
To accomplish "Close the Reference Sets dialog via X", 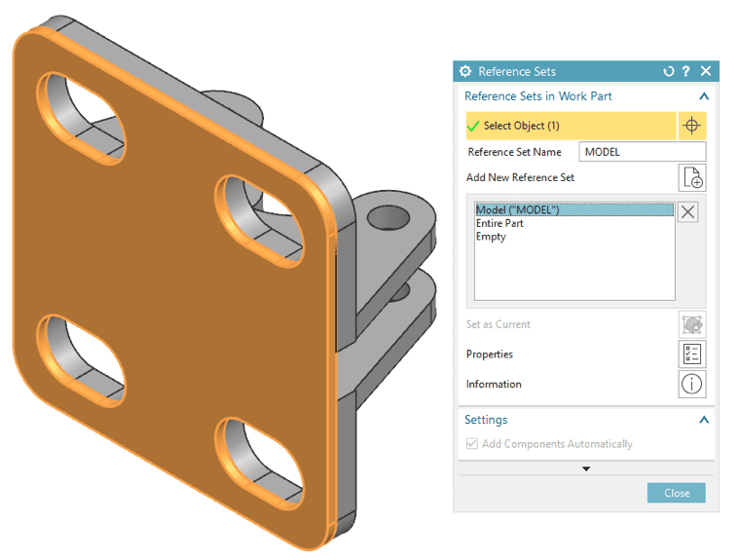I will (x=706, y=71).
